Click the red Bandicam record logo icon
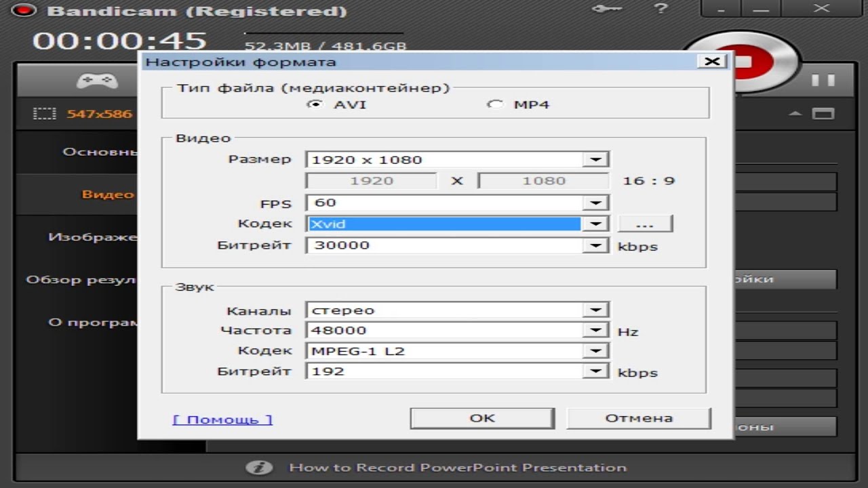This screenshot has width=868, height=488. pos(24,11)
